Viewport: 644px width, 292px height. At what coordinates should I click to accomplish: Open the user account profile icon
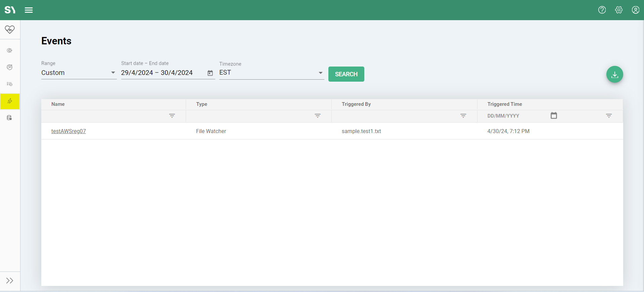[x=635, y=10]
